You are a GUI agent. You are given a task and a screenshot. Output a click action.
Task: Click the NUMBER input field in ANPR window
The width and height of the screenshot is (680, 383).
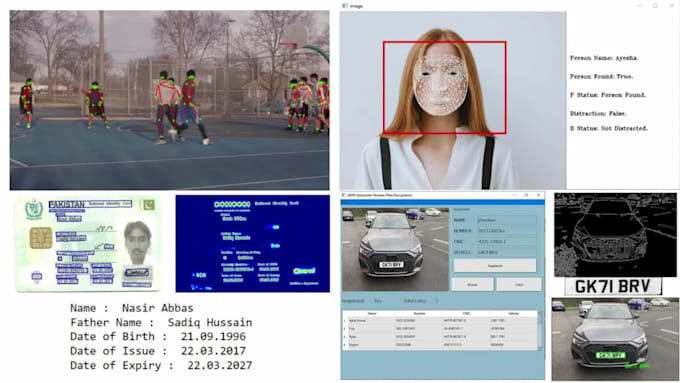[507, 231]
